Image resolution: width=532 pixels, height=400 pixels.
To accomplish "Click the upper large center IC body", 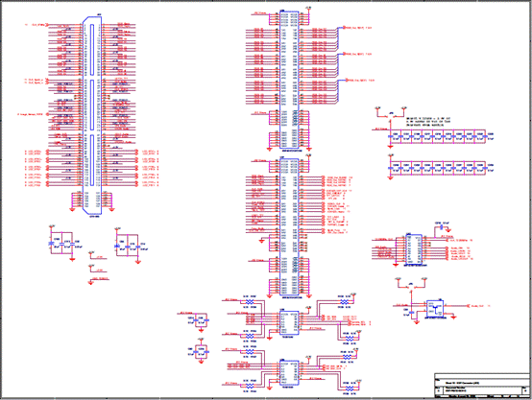I will 289,80.
